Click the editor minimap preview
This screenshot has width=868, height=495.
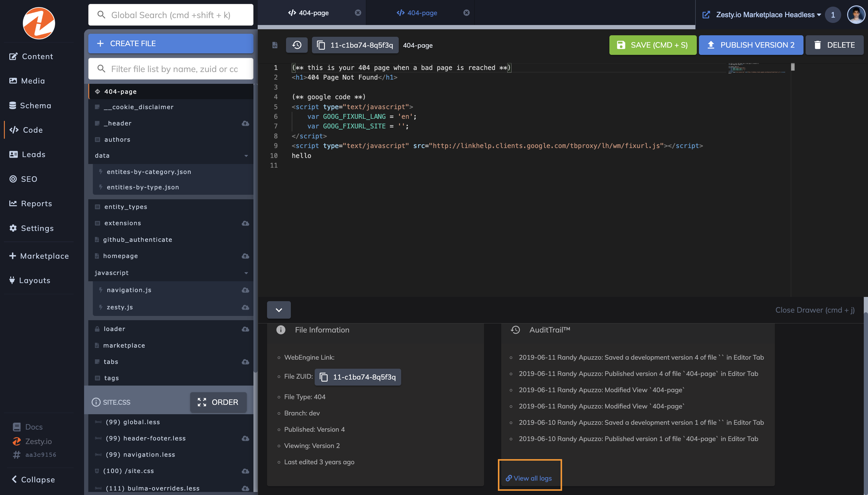(x=756, y=68)
